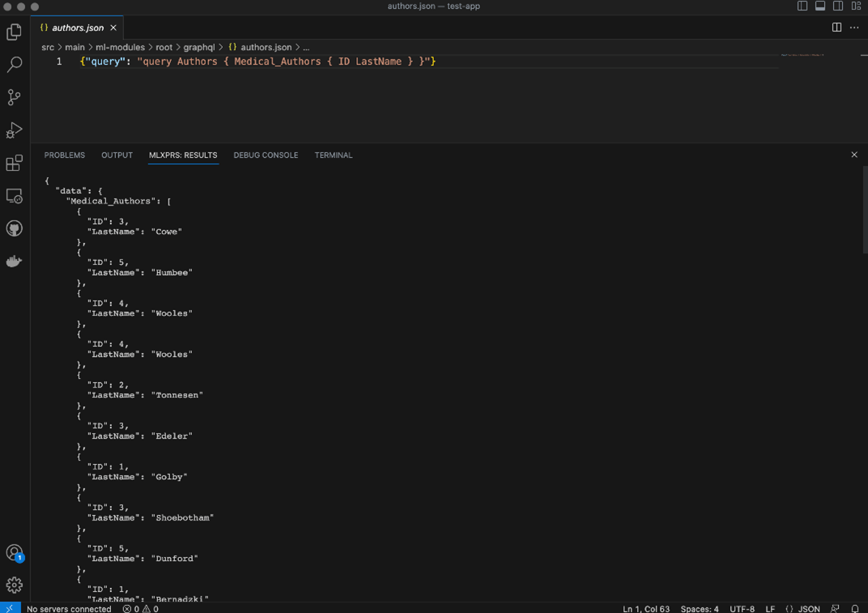Viewport: 868px width, 613px height.
Task: Expand graphql folder in breadcrumb
Action: click(198, 48)
